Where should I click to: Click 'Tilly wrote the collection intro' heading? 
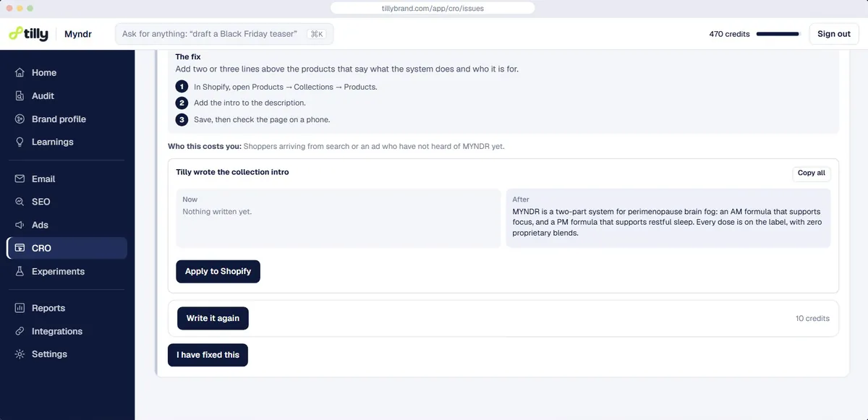[x=232, y=172]
